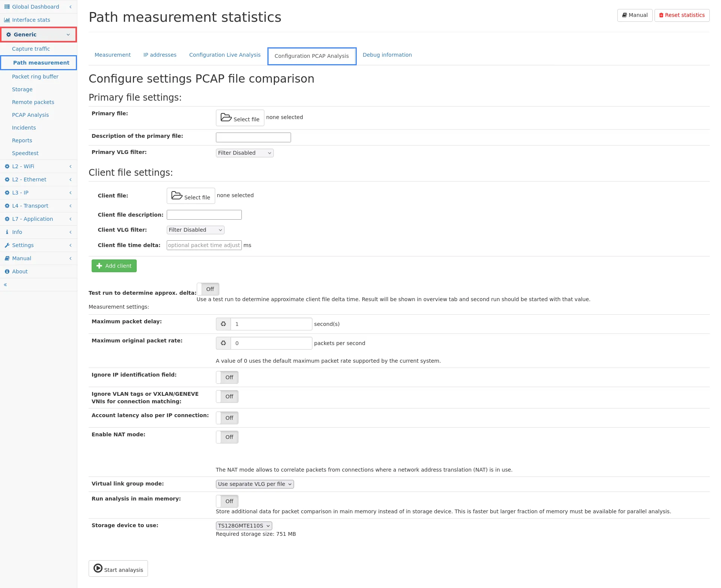Click the trash icon on Reset statistics

[661, 15]
